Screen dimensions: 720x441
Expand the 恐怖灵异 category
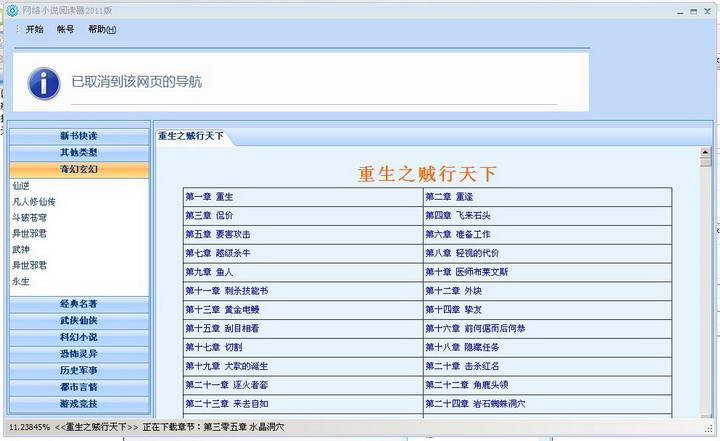(x=79, y=354)
